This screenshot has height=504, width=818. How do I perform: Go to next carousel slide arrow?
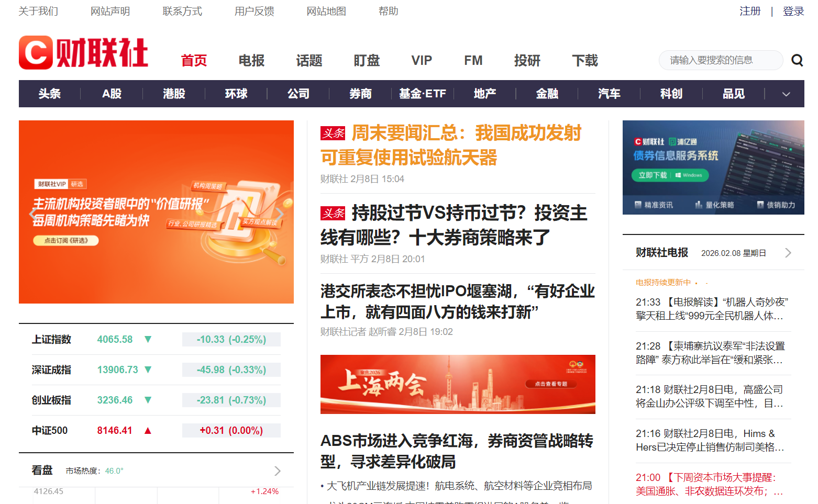(280, 214)
